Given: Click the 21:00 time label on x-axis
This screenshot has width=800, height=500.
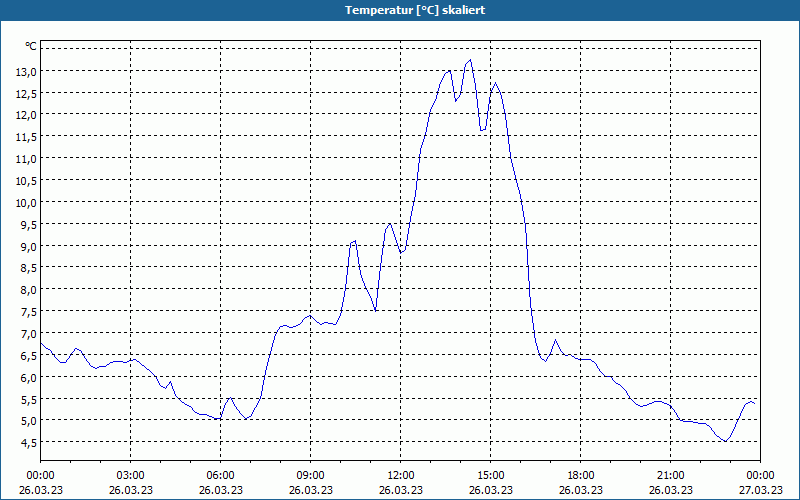Looking at the screenshot, I should click(670, 476).
